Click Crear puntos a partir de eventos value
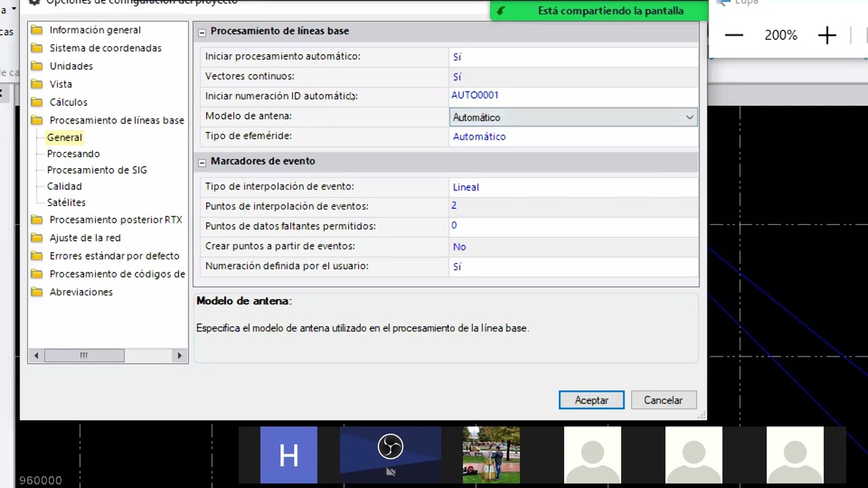The width and height of the screenshot is (868, 488). point(573,247)
